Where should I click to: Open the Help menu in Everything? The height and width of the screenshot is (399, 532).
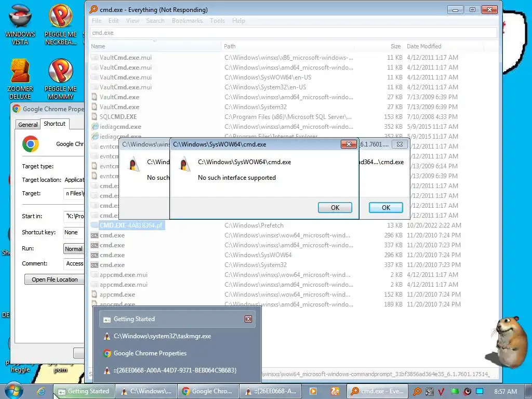pos(238,21)
